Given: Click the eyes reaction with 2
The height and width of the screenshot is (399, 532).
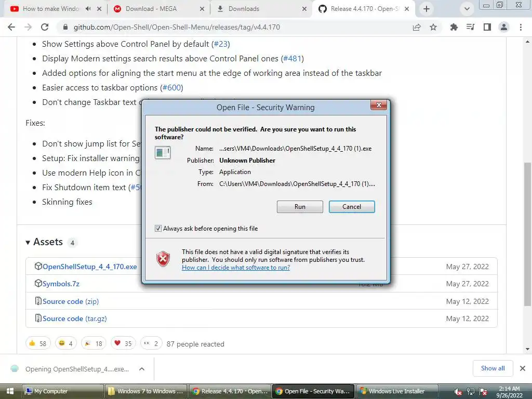Looking at the screenshot, I should (x=151, y=343).
